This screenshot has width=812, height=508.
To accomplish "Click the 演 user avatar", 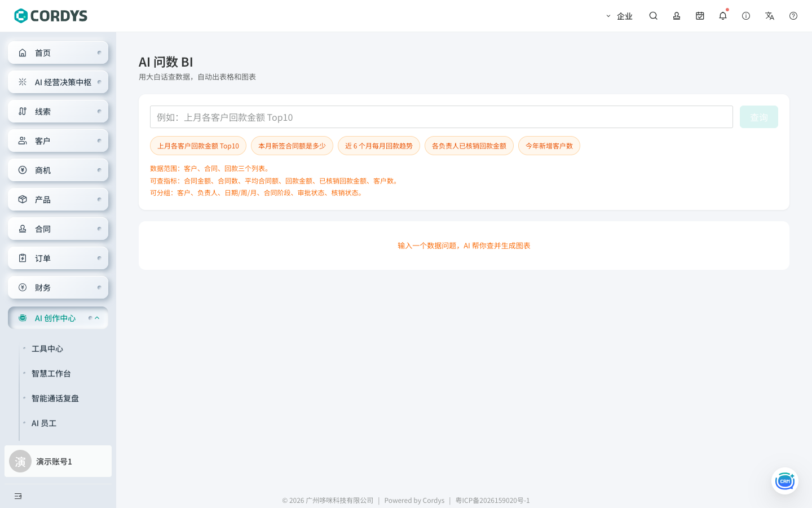I will click(20, 461).
